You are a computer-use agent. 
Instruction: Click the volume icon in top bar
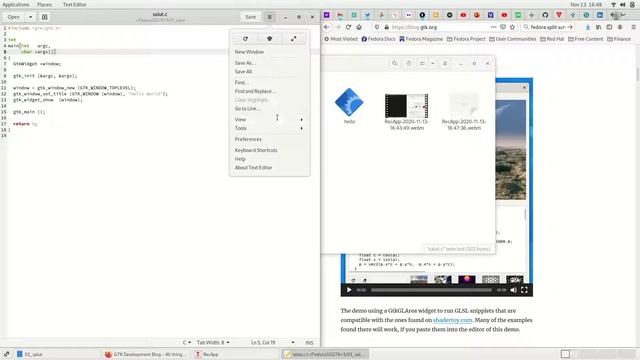click(623, 4)
